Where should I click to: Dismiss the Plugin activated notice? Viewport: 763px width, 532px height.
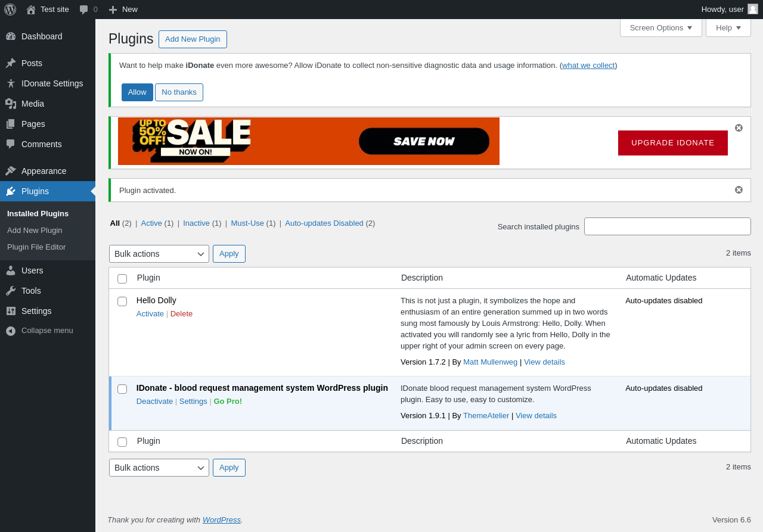click(739, 189)
